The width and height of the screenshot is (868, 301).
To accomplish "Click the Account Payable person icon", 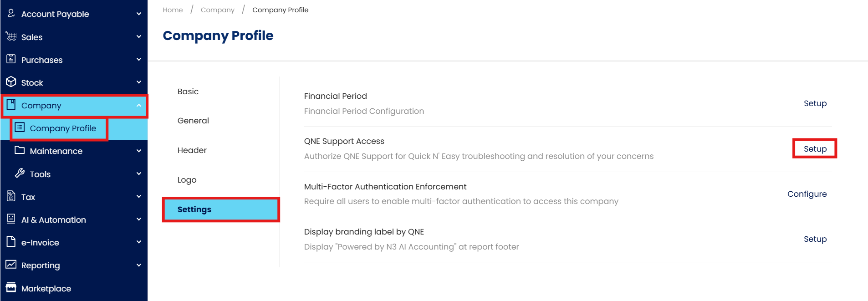I will tap(11, 13).
